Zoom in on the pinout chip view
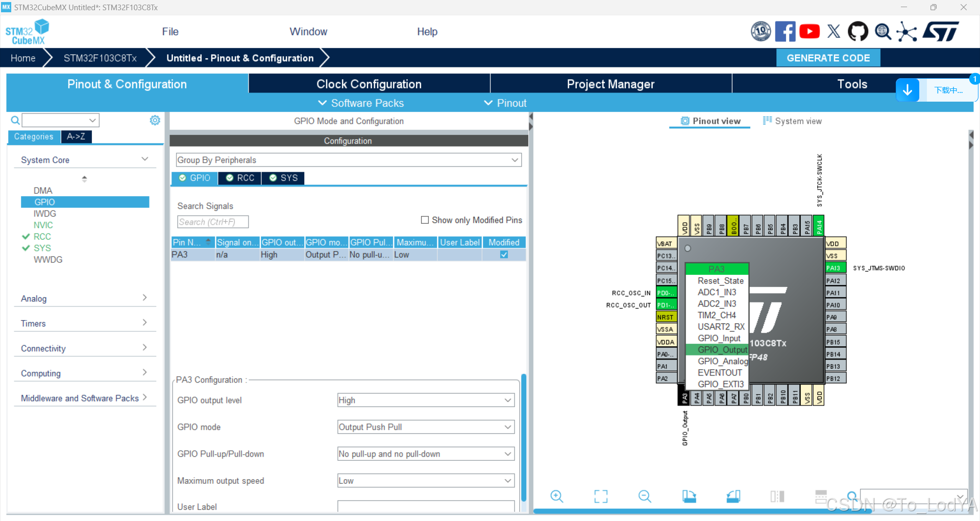Image resolution: width=980 pixels, height=521 pixels. click(556, 496)
